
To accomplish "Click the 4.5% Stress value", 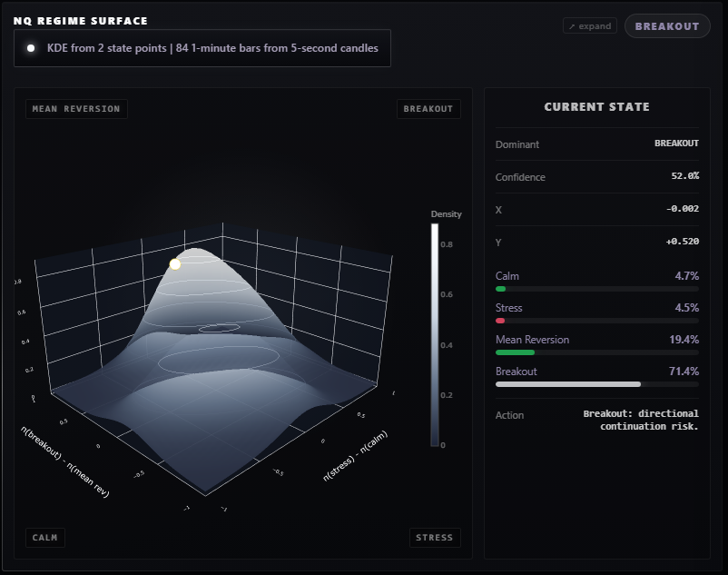I will click(686, 307).
